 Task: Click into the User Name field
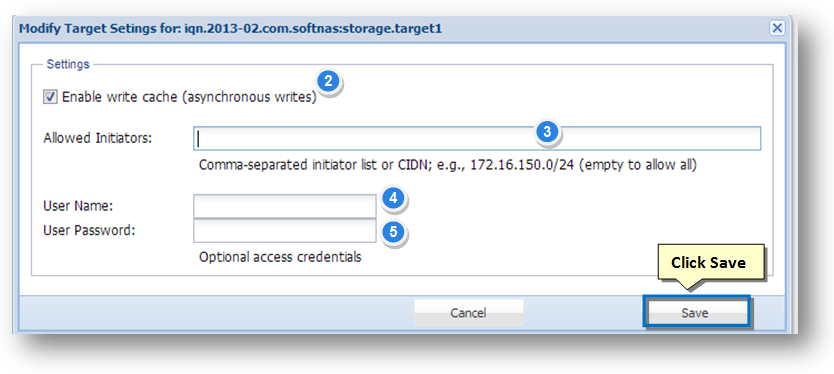(x=285, y=206)
